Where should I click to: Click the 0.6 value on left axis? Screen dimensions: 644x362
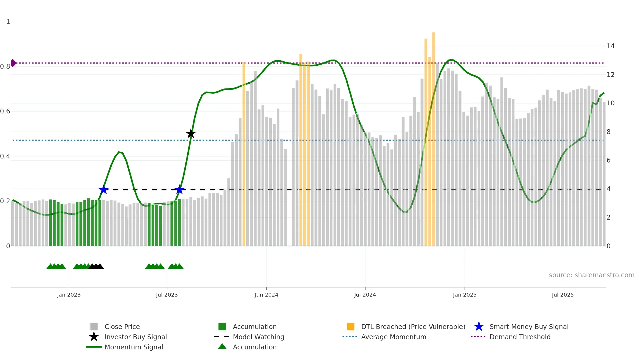(5, 111)
